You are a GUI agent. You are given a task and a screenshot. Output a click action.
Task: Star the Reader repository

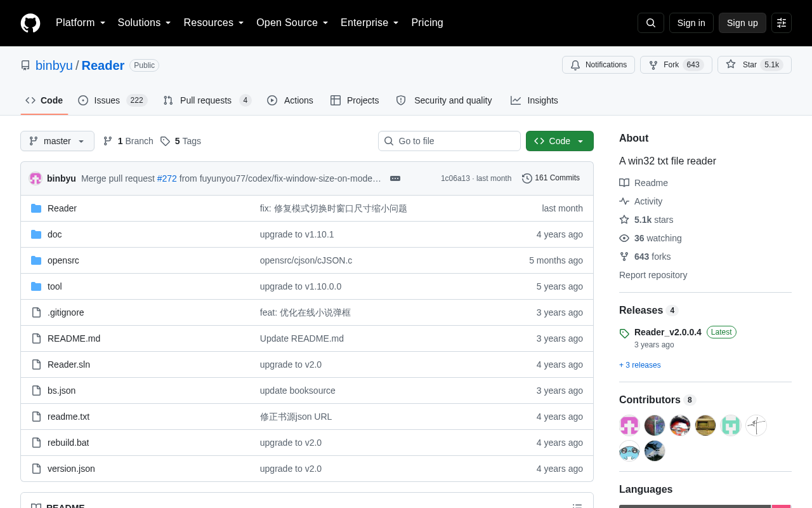click(x=754, y=65)
